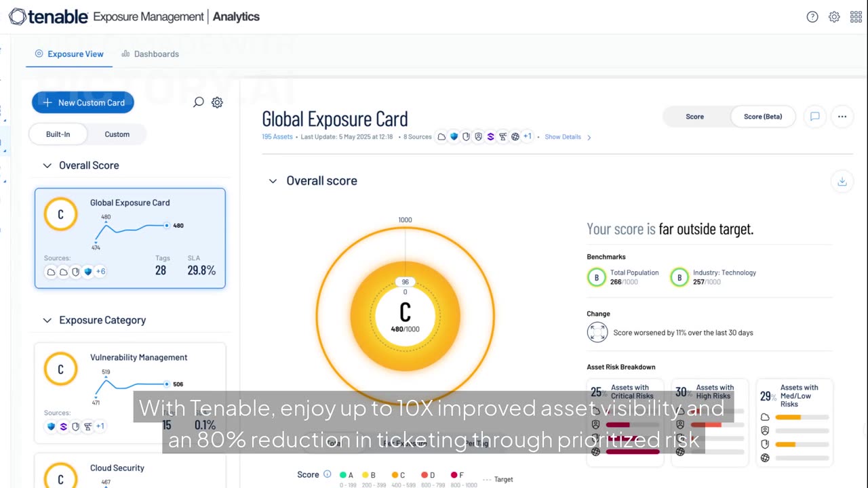This screenshot has width=868, height=488.
Task: Collapse the Exposure Category section
Action: coord(47,320)
